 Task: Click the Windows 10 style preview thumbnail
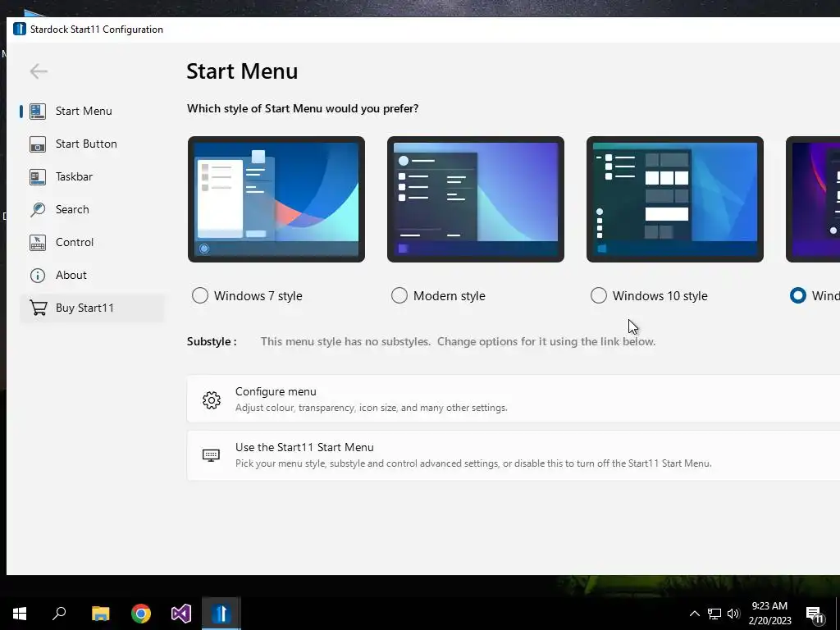point(675,199)
